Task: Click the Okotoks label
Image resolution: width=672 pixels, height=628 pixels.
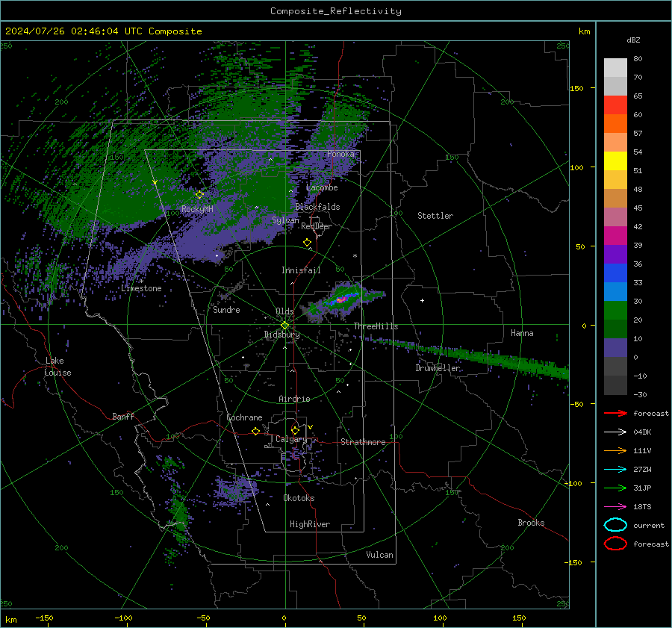Action: tap(299, 498)
